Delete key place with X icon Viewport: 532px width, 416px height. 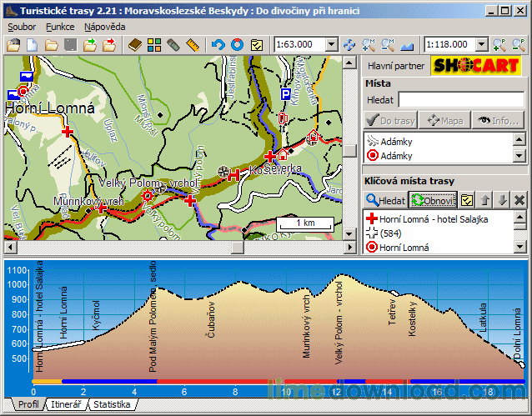pyautogui.click(x=519, y=200)
